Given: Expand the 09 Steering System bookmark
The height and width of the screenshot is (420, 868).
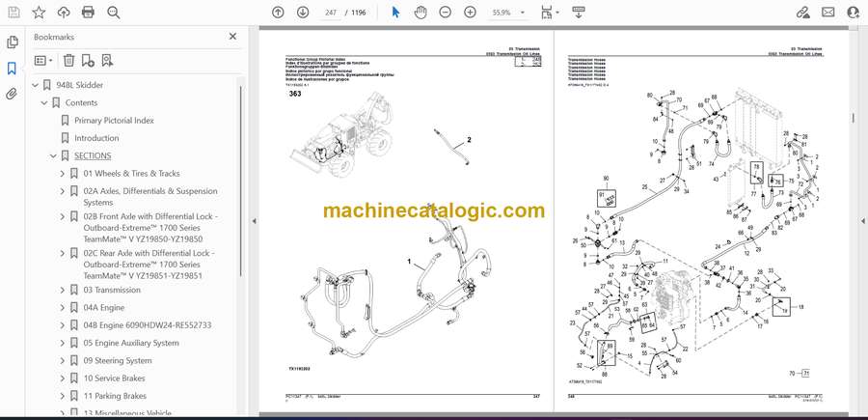Looking at the screenshot, I should point(62,361).
